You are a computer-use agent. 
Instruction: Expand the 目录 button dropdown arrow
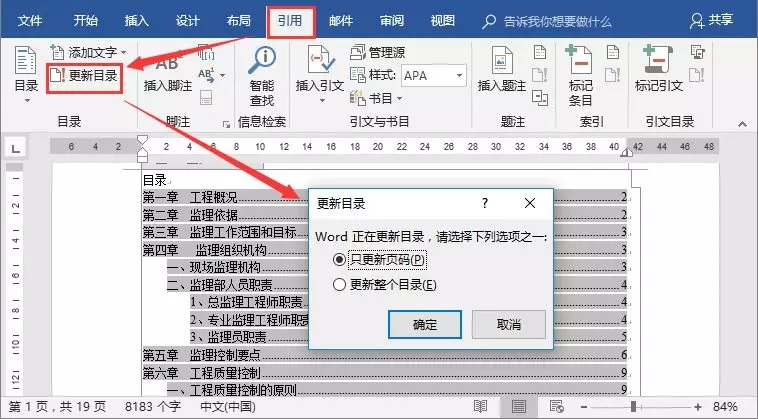27,101
